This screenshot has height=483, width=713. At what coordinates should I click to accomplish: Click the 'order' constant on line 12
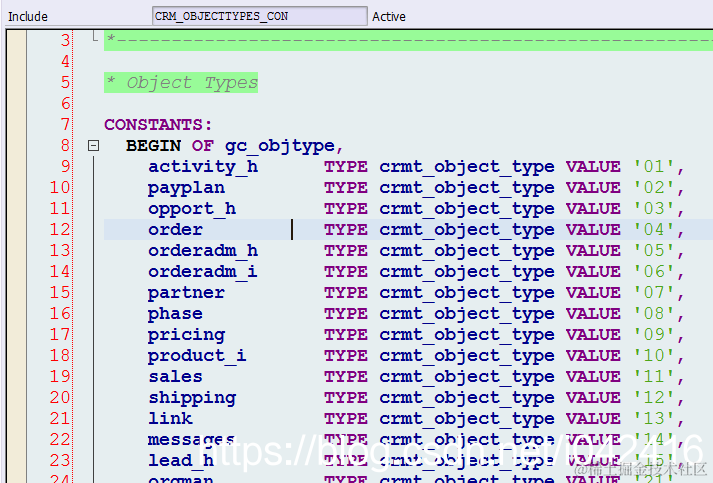pyautogui.click(x=175, y=230)
